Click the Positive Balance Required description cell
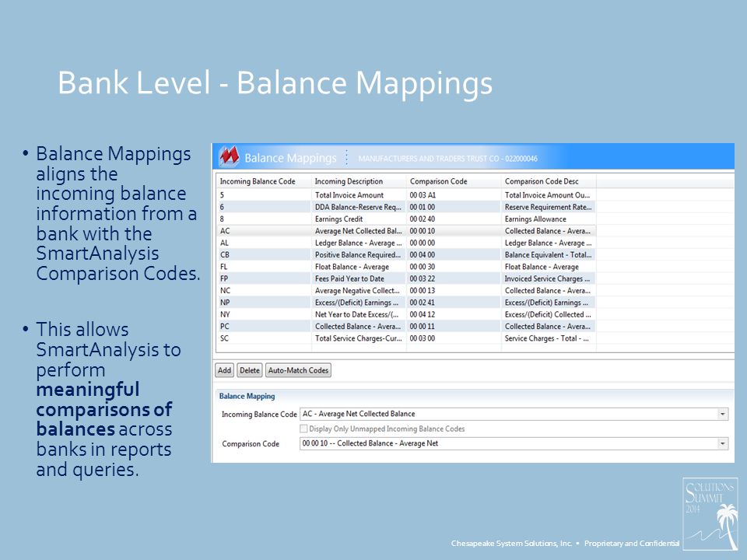This screenshot has height=560, width=747. pos(359,254)
